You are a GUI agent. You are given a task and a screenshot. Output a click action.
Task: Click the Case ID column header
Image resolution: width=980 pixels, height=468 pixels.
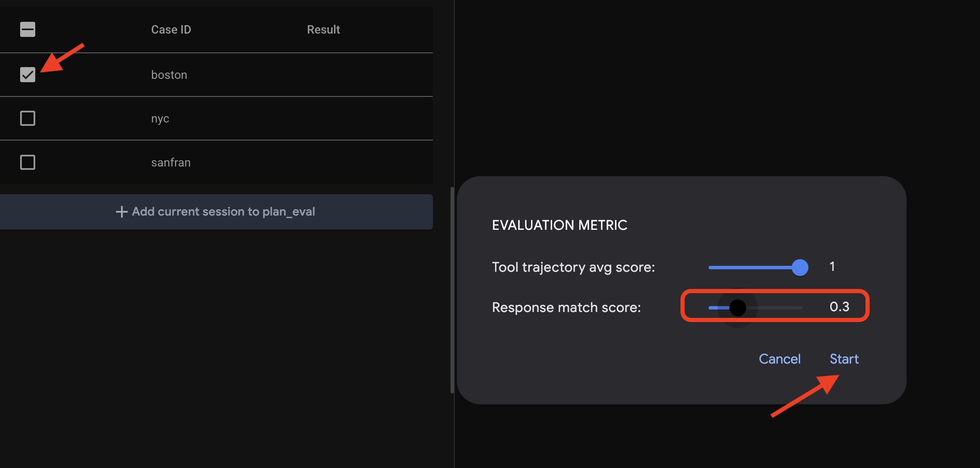[x=171, y=29]
